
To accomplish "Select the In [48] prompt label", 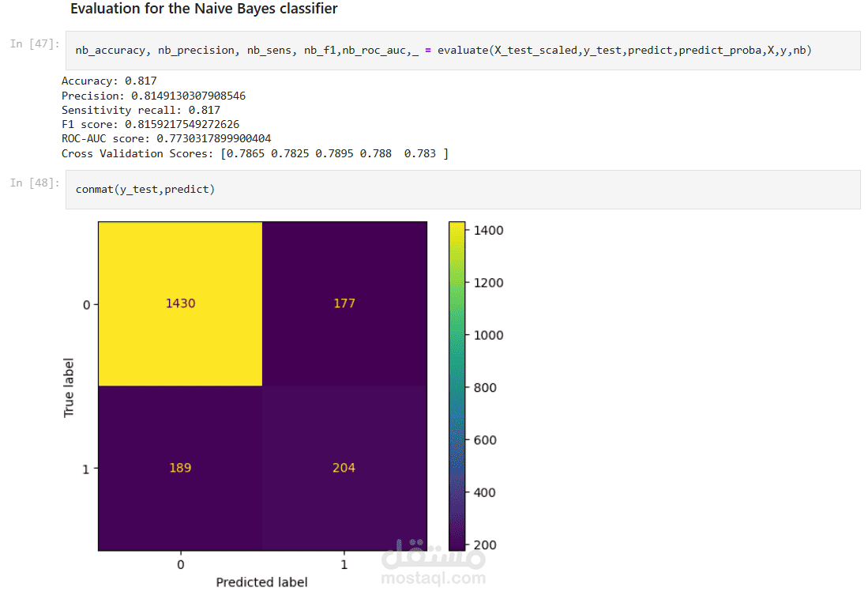I will [x=34, y=183].
